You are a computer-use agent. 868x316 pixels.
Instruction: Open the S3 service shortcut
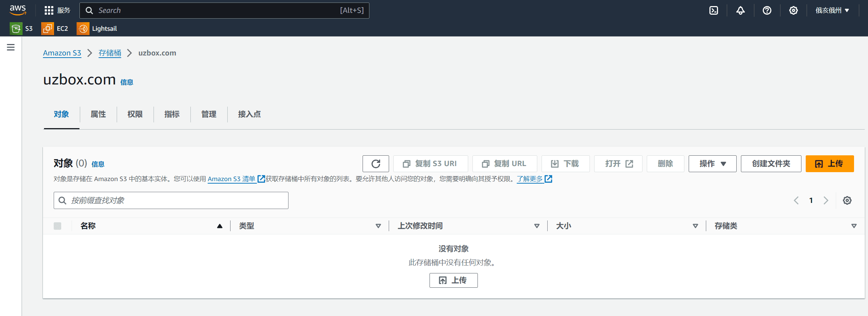click(21, 29)
